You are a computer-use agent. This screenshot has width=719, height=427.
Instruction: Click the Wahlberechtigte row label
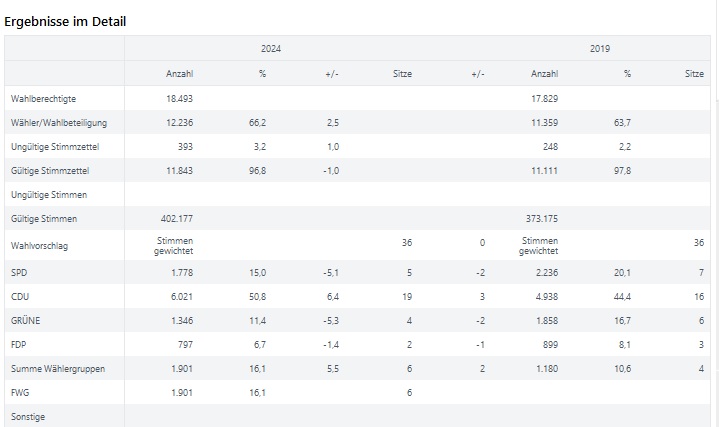(x=44, y=99)
